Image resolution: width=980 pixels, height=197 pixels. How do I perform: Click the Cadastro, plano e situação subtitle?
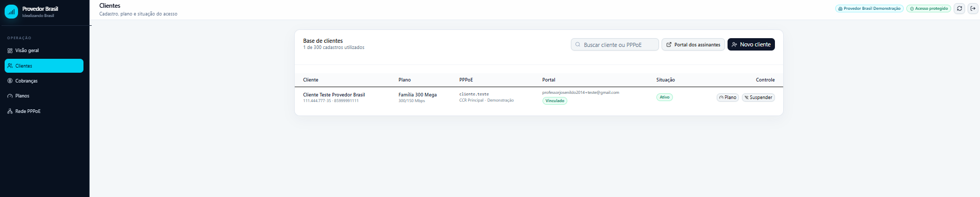pos(138,14)
